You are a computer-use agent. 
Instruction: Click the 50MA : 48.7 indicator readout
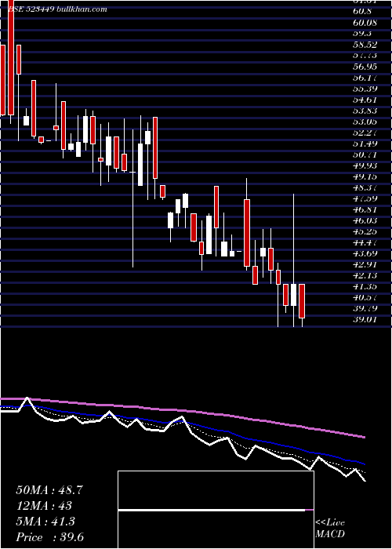pyautogui.click(x=49, y=490)
